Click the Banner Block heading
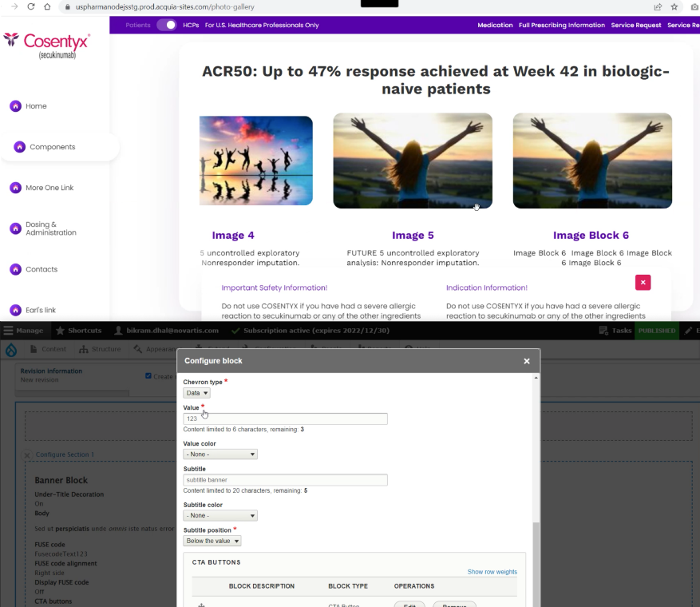The width and height of the screenshot is (700, 607). point(61,481)
